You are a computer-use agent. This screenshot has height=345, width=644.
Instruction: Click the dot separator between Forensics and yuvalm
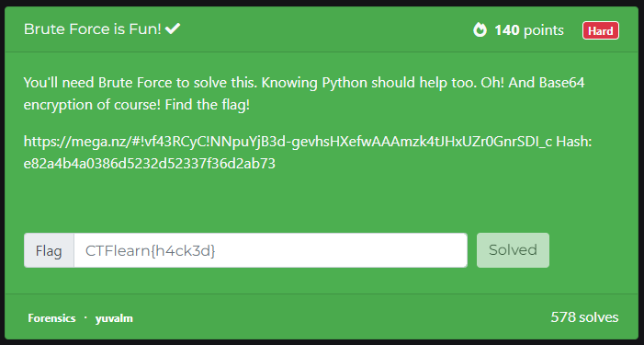point(85,317)
